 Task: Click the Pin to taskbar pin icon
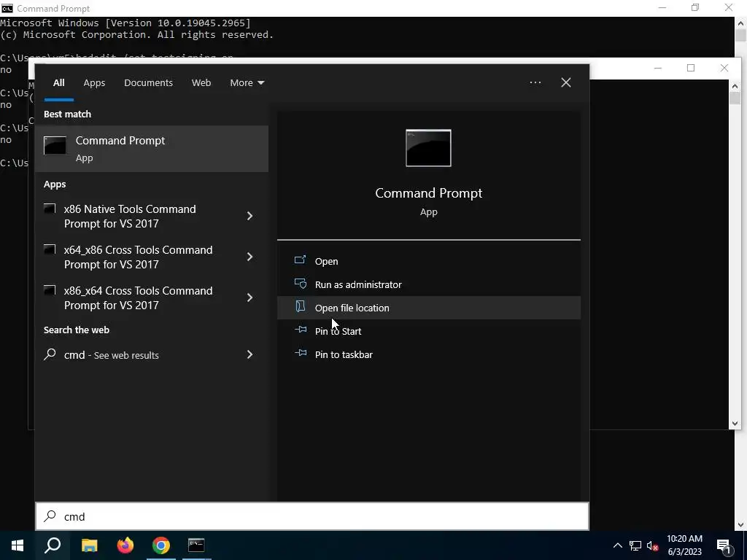coord(301,353)
